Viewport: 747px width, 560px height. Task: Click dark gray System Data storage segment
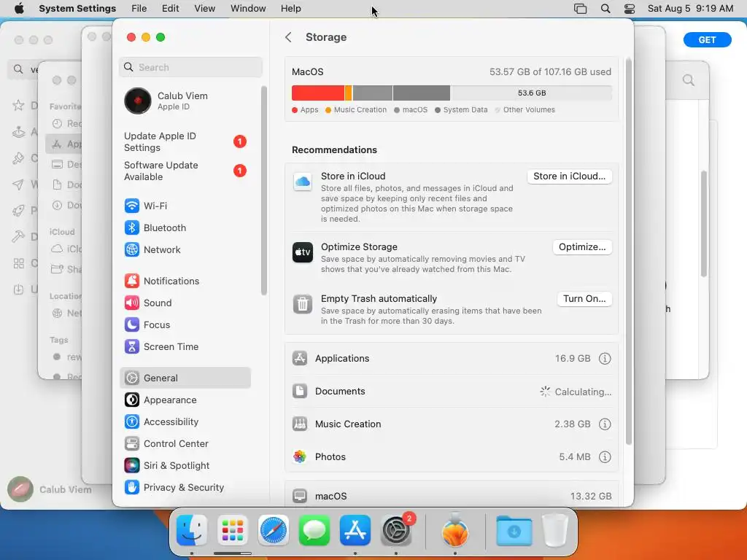click(x=421, y=93)
